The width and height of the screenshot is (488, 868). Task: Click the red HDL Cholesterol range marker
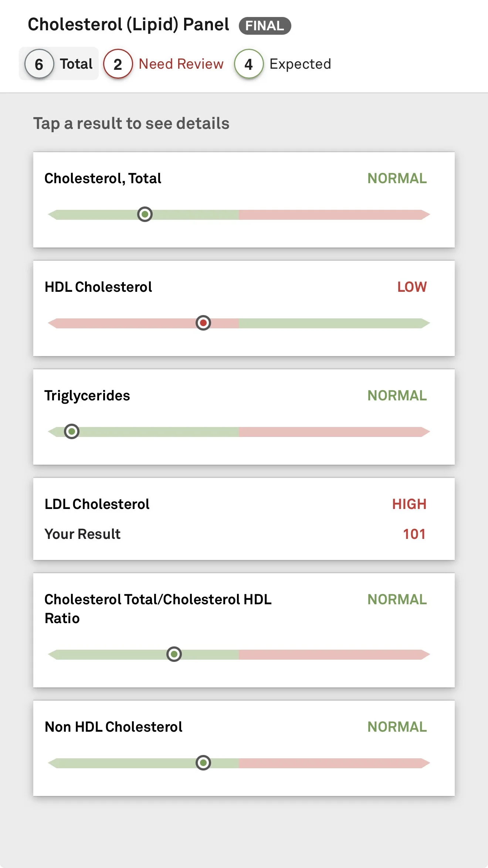coord(203,323)
